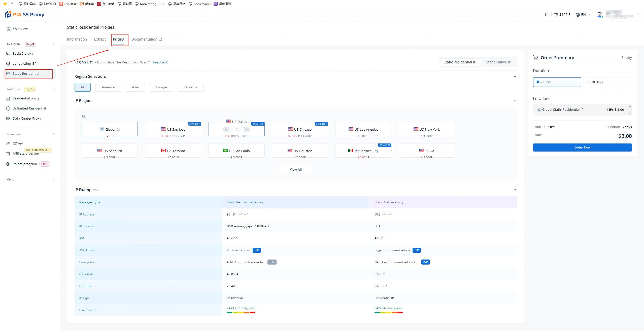Click the Overview dashboard icon
This screenshot has height=331, width=644.
tap(9, 29)
